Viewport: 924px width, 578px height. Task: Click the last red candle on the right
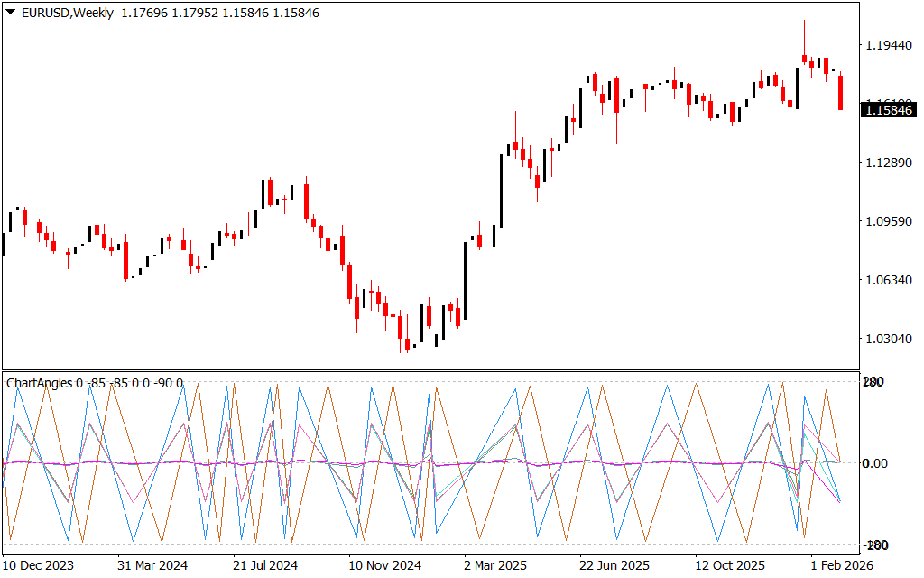(x=840, y=93)
